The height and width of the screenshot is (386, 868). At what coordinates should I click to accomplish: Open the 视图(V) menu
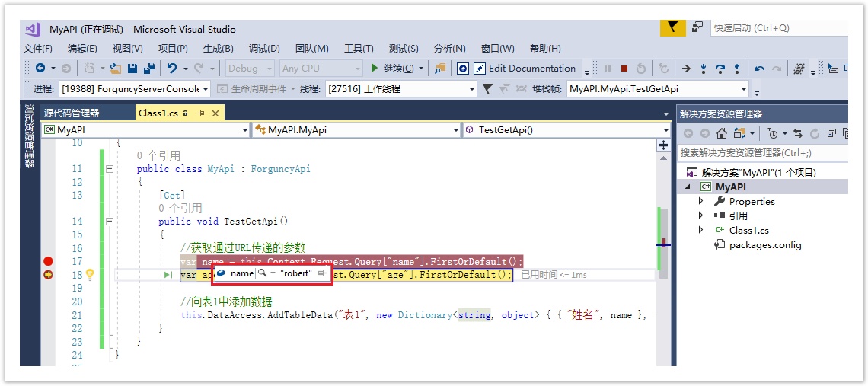pos(127,49)
